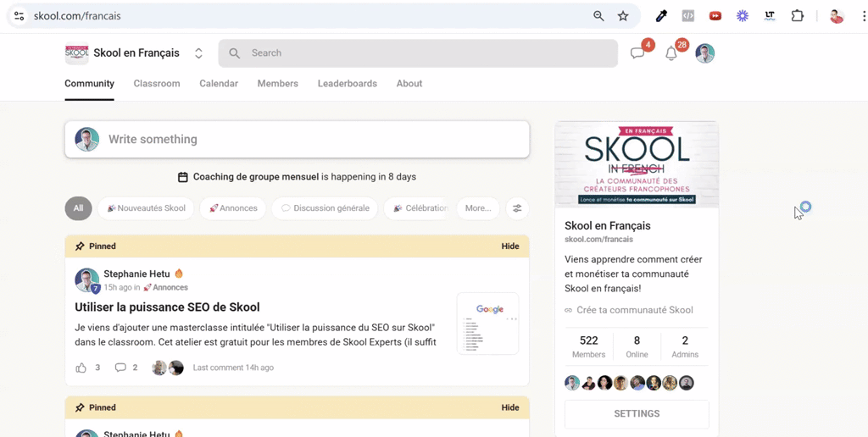Switch to the Members tab

click(278, 84)
